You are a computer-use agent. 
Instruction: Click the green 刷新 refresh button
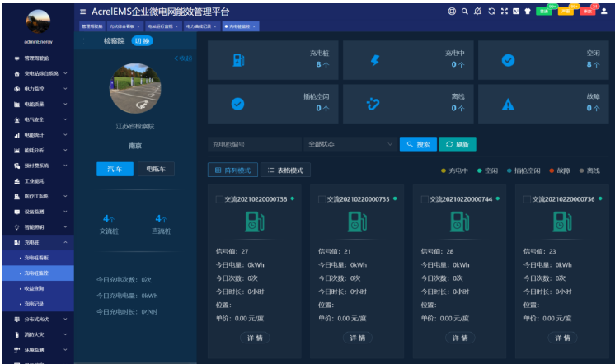pyautogui.click(x=458, y=144)
